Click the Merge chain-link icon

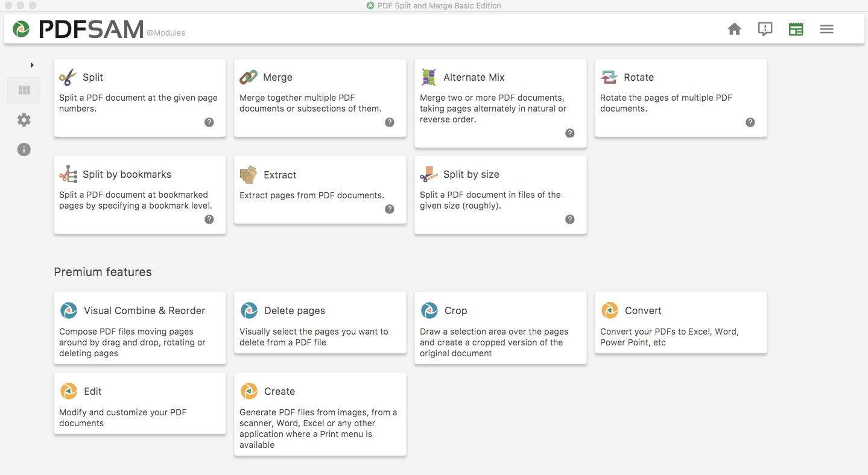tap(249, 77)
